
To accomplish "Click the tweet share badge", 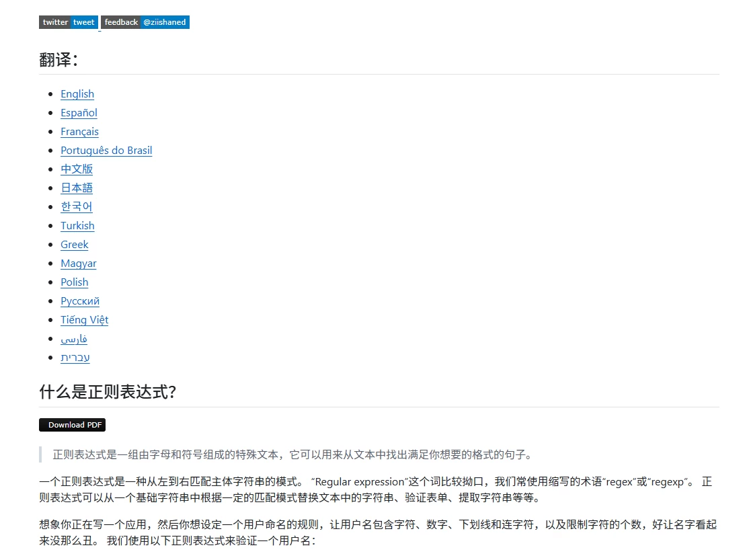I will tap(83, 22).
